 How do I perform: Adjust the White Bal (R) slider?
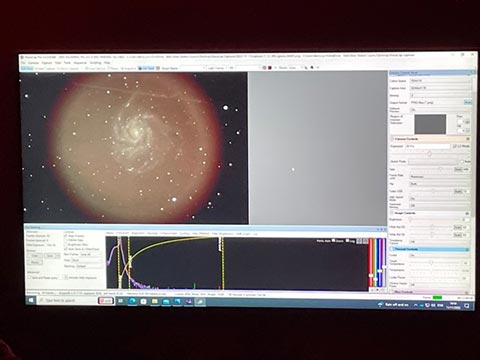click(x=432, y=227)
